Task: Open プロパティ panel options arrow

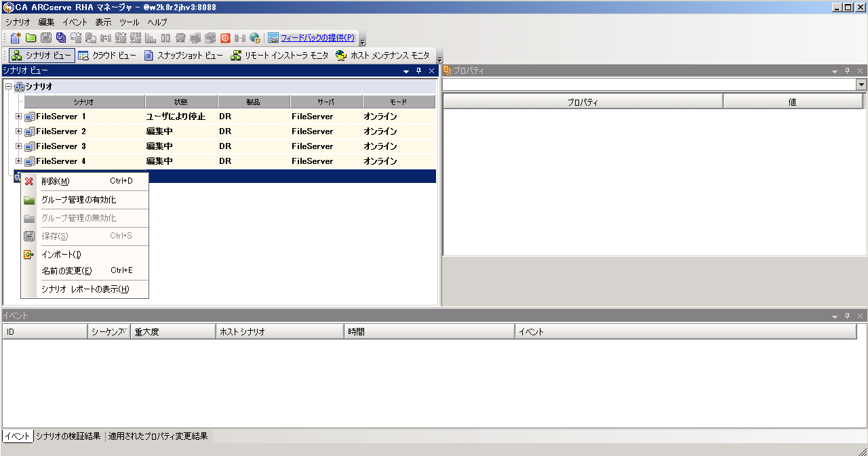Action: [x=835, y=70]
